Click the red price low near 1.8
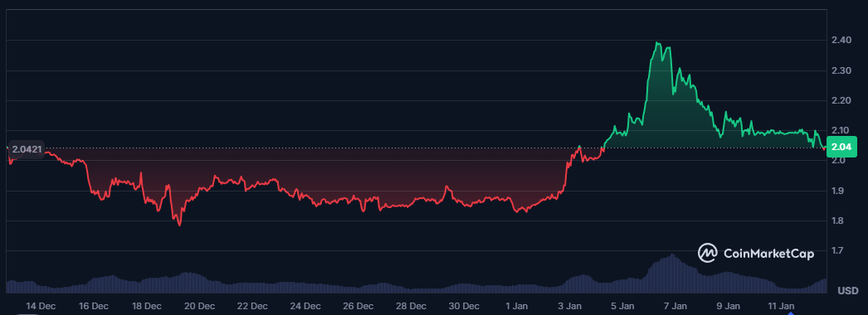The image size is (868, 315). (x=178, y=225)
